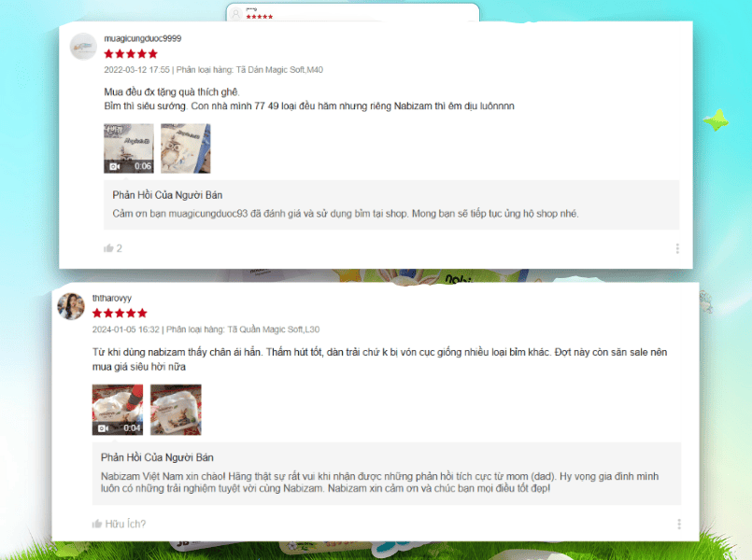
Task: Click five-star rating of ththarovyy
Action: coord(120,314)
